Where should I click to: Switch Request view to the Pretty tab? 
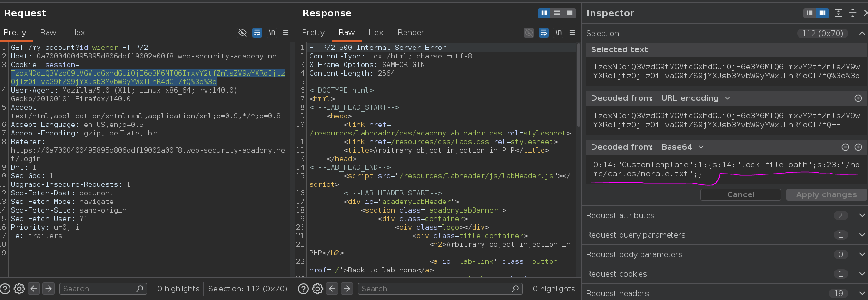coord(15,32)
